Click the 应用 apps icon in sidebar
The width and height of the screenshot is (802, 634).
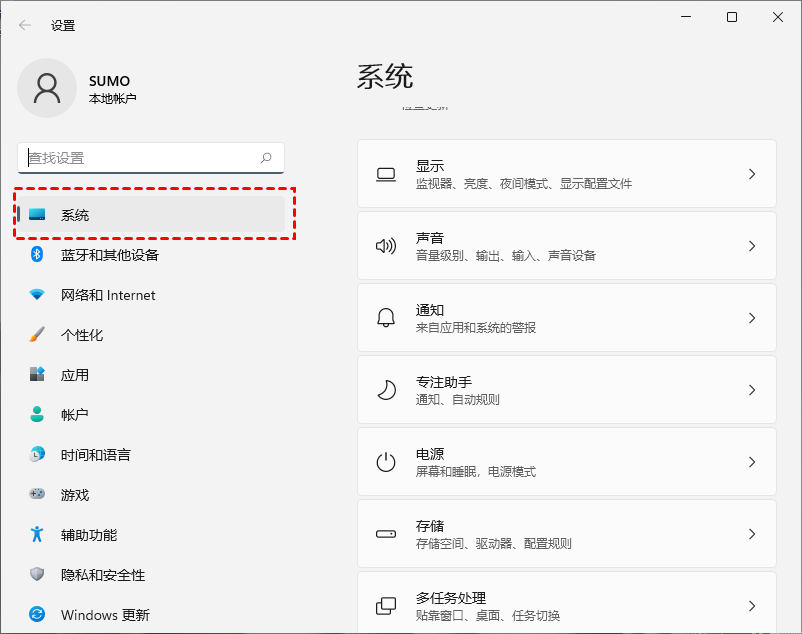click(x=37, y=374)
